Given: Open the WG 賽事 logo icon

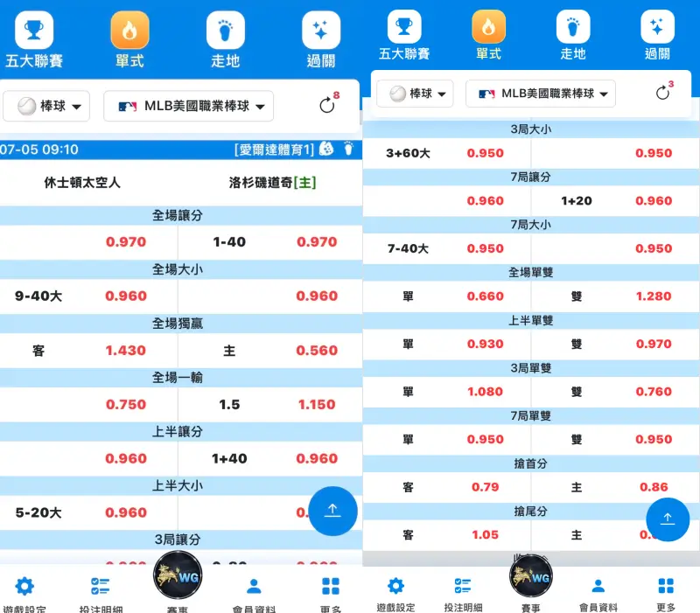Looking at the screenshot, I should point(178,577).
